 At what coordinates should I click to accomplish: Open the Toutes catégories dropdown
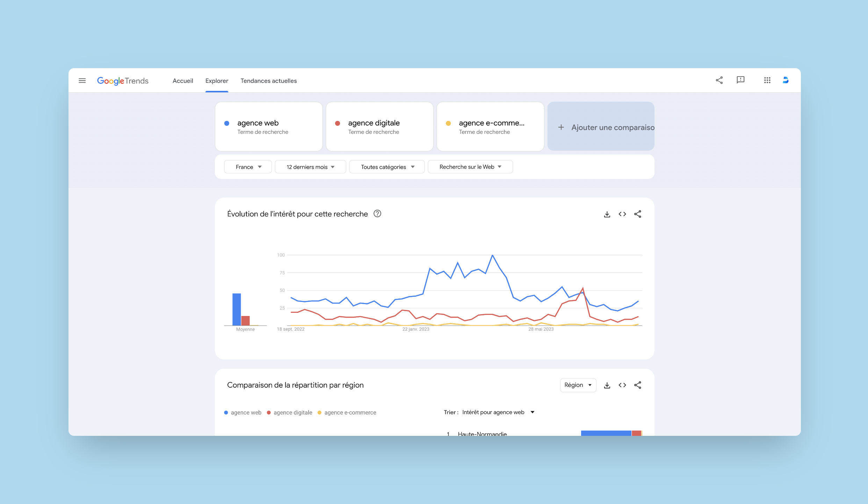tap(386, 167)
